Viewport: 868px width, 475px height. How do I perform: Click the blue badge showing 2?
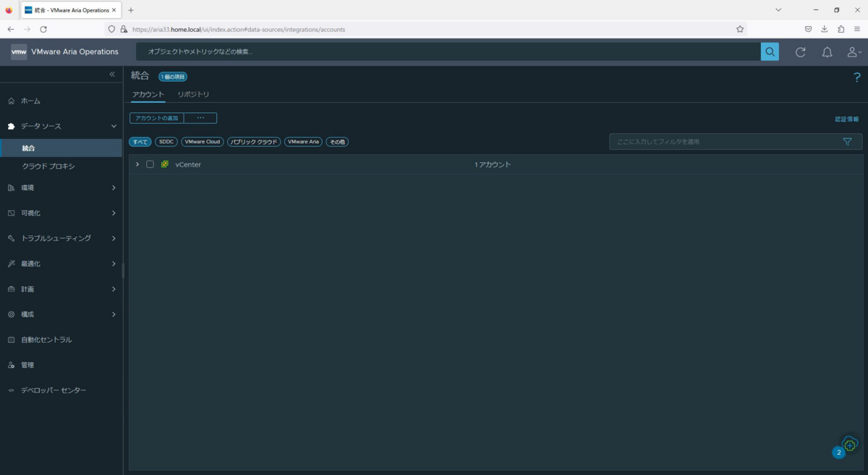tap(838, 453)
